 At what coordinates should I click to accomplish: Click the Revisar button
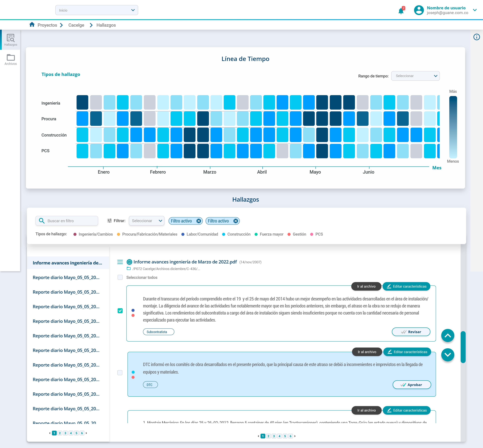pos(411,332)
